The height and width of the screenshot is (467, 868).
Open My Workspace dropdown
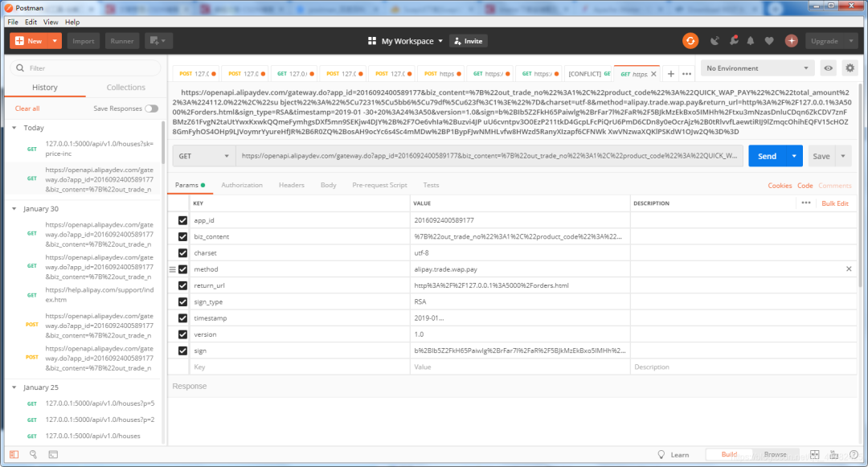(x=406, y=41)
